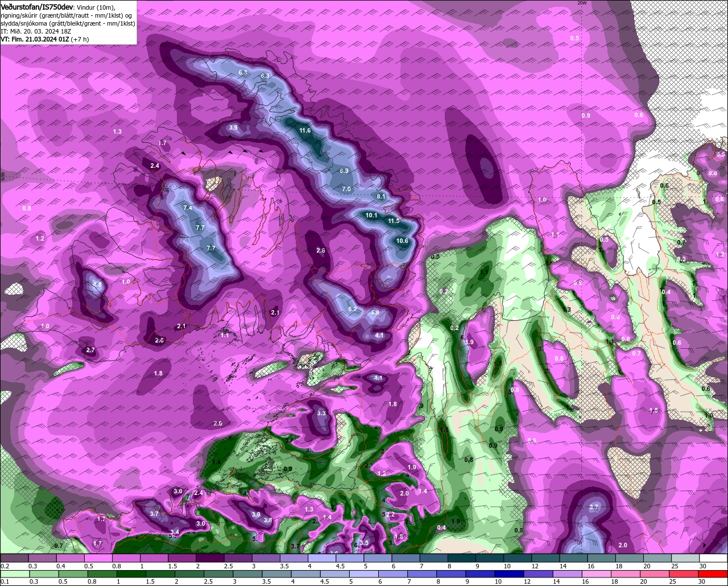
Task: Click the 11.6 precipitation value on the map
Action: (x=305, y=130)
